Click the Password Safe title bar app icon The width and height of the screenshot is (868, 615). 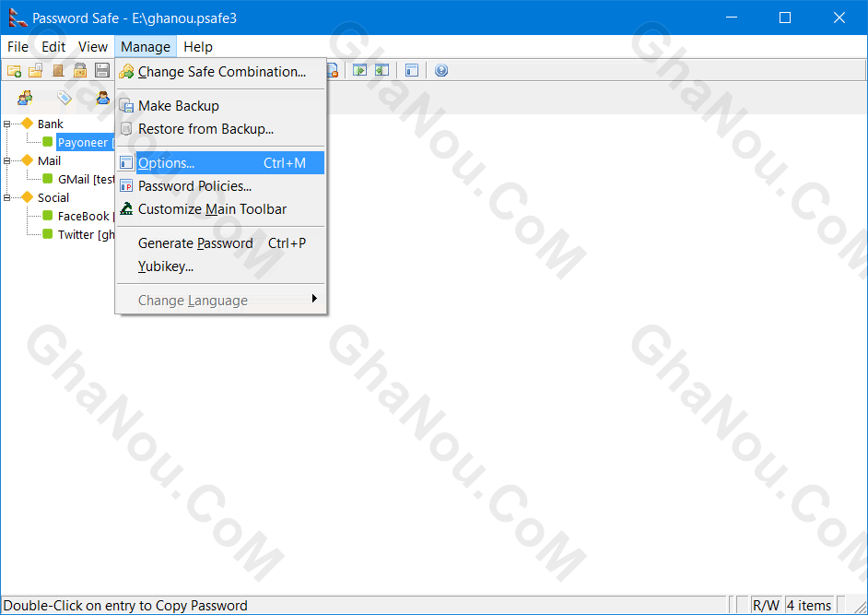pyautogui.click(x=18, y=18)
